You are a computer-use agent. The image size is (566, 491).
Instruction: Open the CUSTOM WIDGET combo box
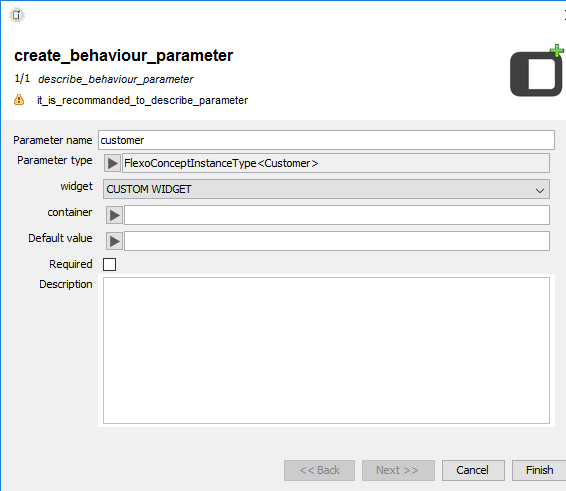tap(326, 189)
